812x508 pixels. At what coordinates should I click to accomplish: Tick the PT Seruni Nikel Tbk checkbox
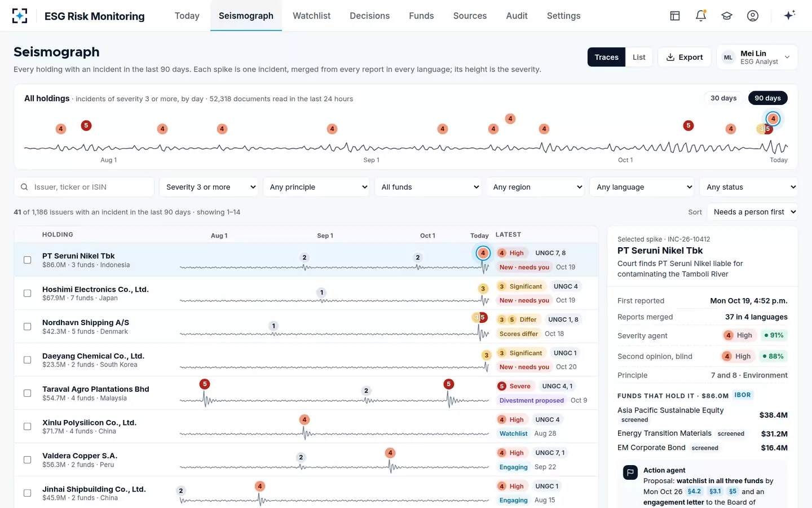click(27, 260)
